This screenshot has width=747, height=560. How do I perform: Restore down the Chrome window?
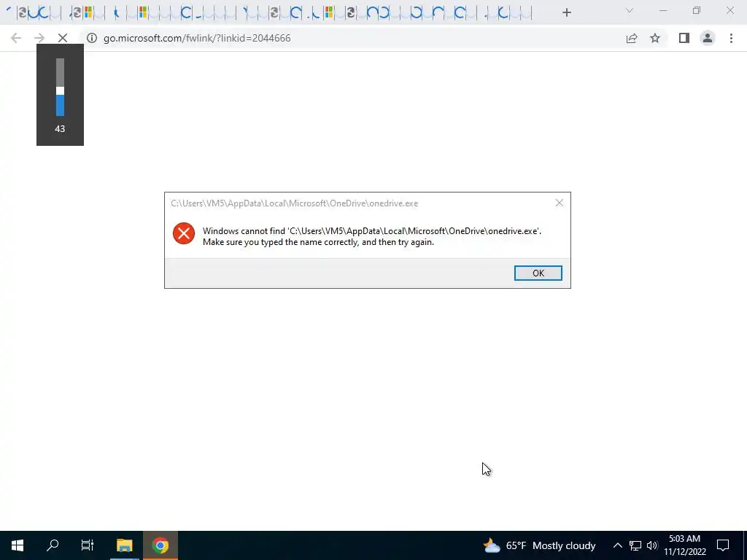pos(697,10)
